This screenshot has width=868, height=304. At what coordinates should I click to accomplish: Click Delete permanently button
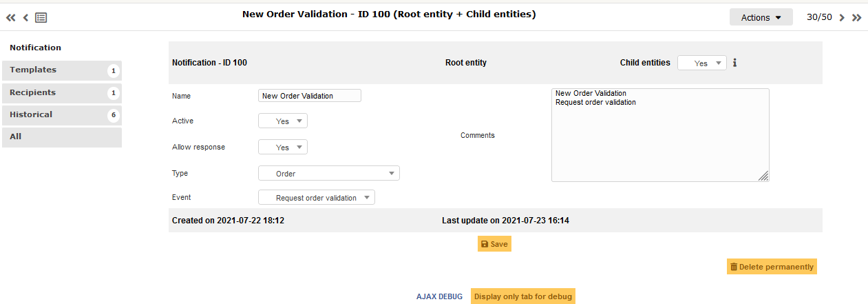(772, 267)
